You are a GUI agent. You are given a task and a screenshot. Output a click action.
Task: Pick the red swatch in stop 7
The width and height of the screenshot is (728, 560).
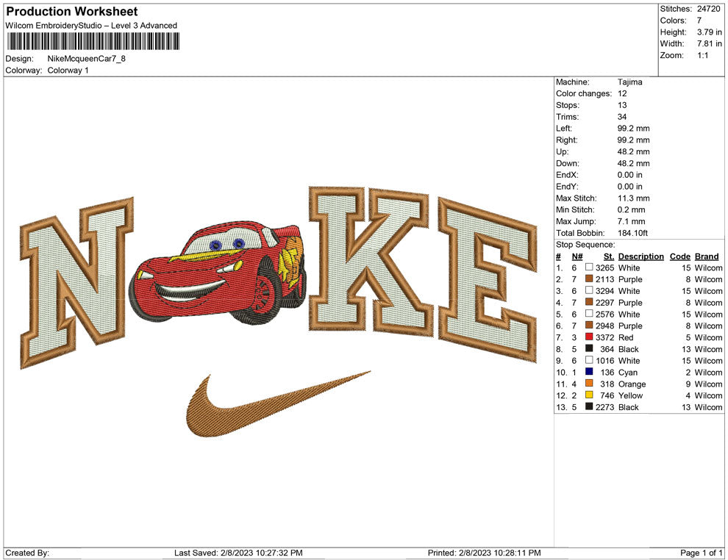coord(589,337)
